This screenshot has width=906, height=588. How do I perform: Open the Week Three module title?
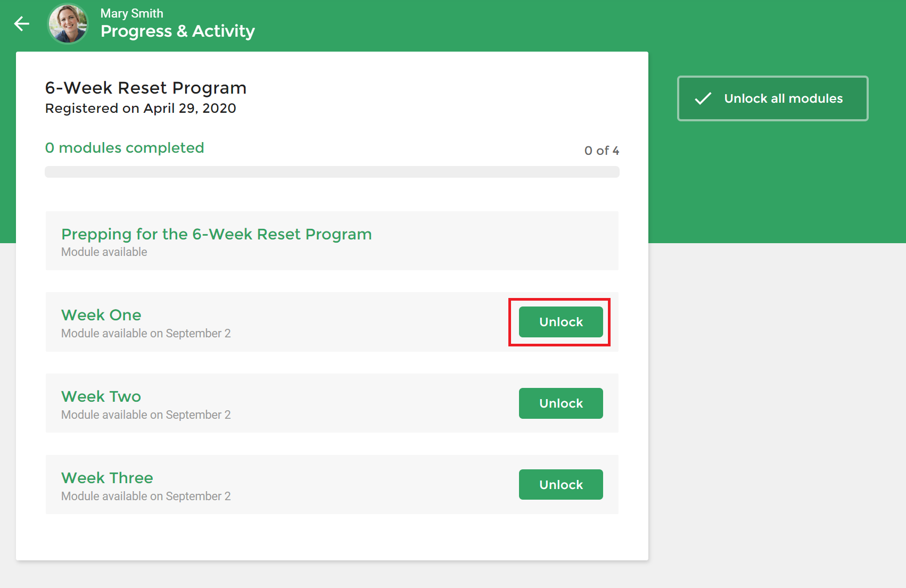click(x=107, y=478)
